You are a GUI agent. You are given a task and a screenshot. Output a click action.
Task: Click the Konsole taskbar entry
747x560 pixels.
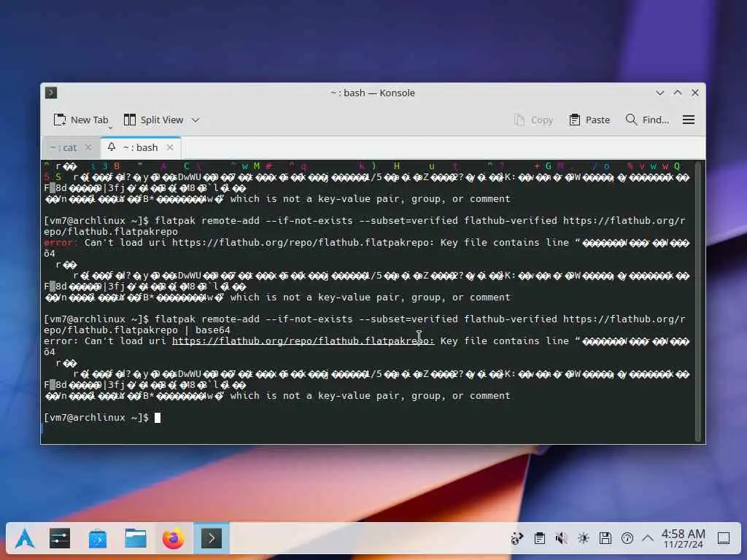tap(212, 539)
